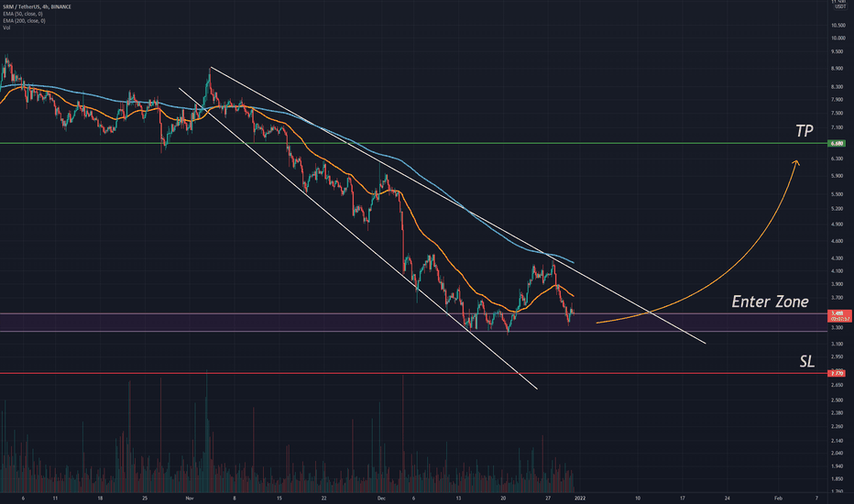Screen dimensions: 854x504
Task: Click the 2.260 price axis label
Action: [838, 426]
